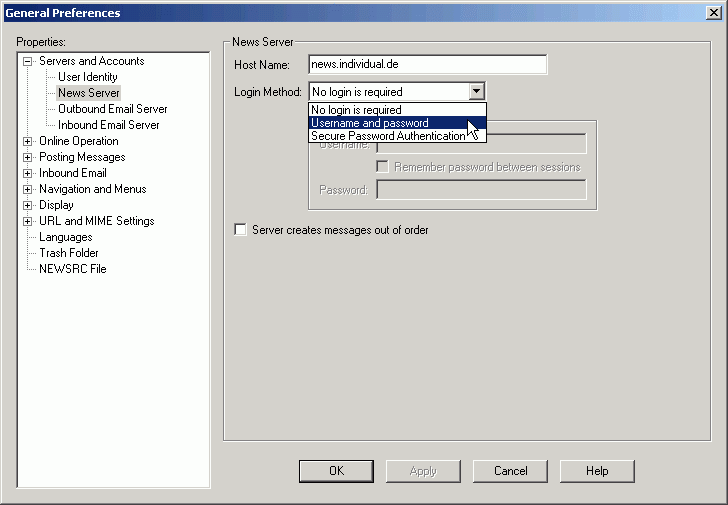Click the Host Name input field
Image resolution: width=728 pixels, height=505 pixels.
[428, 64]
